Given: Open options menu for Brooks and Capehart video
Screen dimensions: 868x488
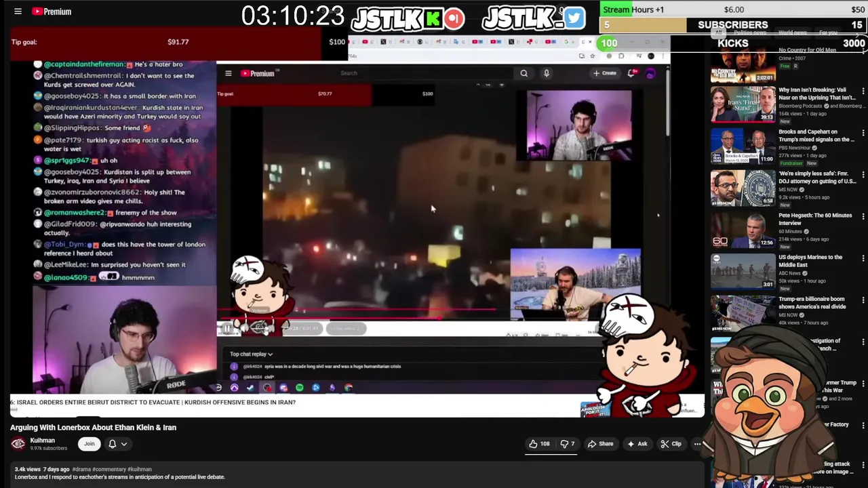Looking at the screenshot, I should (x=863, y=134).
